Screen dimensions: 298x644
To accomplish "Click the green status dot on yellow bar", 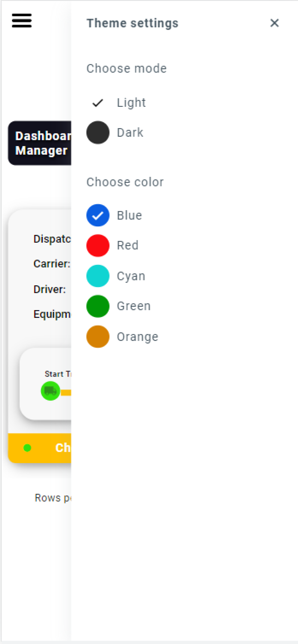I will (x=27, y=448).
